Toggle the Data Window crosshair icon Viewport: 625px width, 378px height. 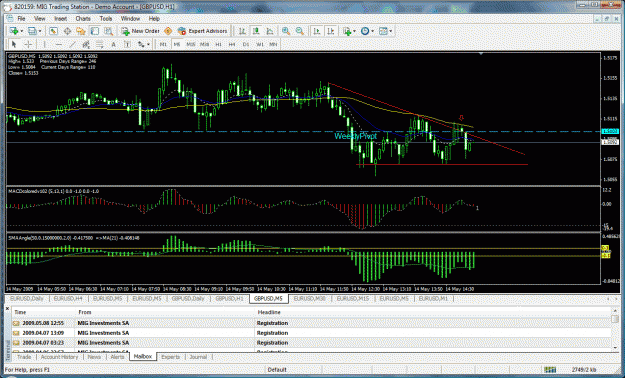(x=67, y=31)
